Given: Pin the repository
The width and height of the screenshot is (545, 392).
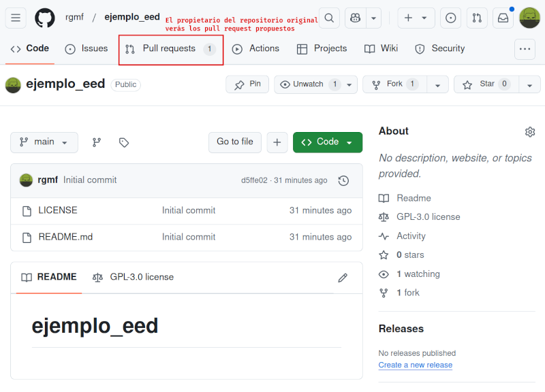Looking at the screenshot, I should pyautogui.click(x=247, y=84).
